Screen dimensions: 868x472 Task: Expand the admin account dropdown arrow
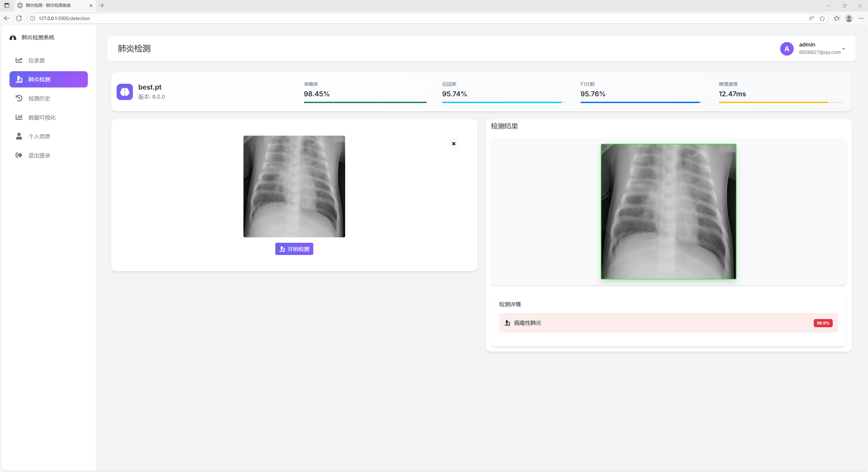[844, 49]
